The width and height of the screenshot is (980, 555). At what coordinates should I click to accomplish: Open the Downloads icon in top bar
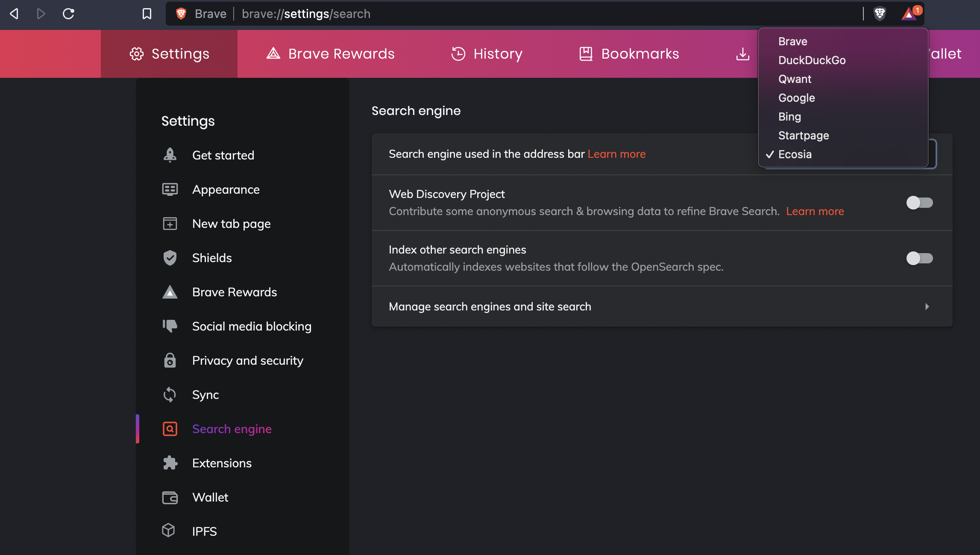742,54
